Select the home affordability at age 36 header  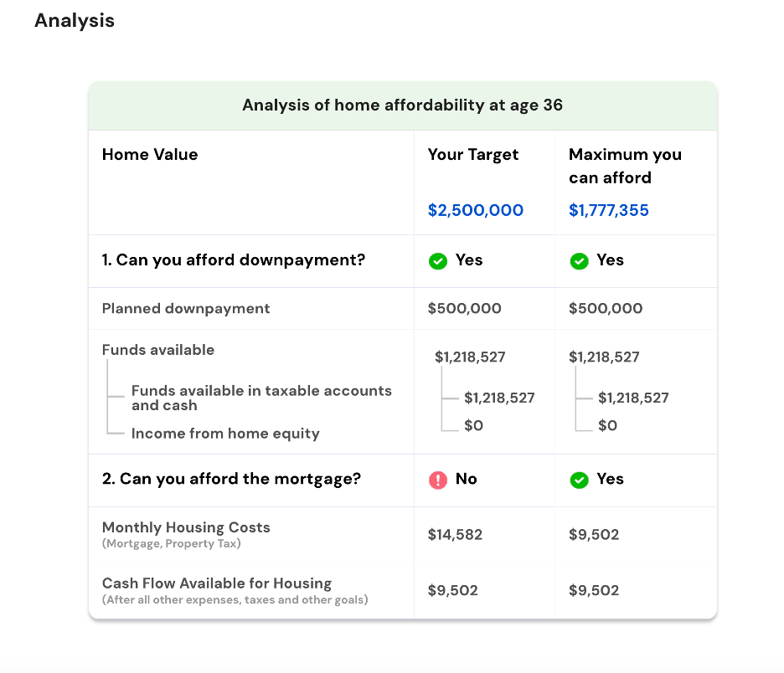[402, 105]
